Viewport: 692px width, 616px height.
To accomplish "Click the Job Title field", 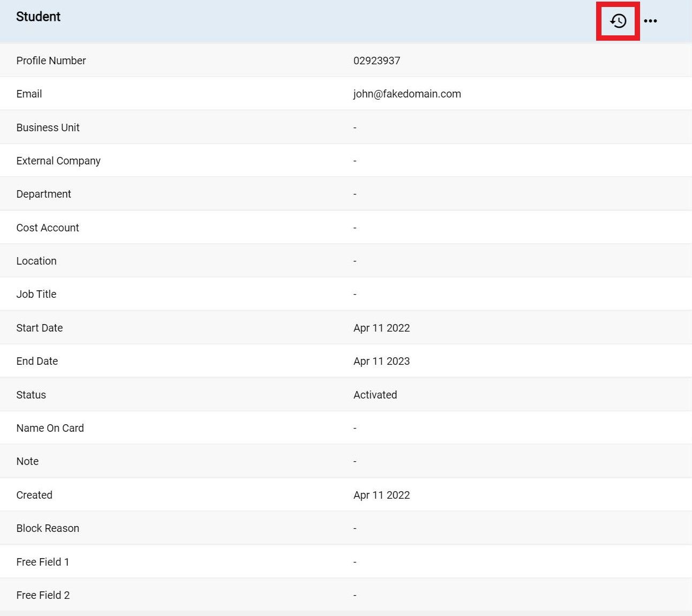I will pos(355,294).
